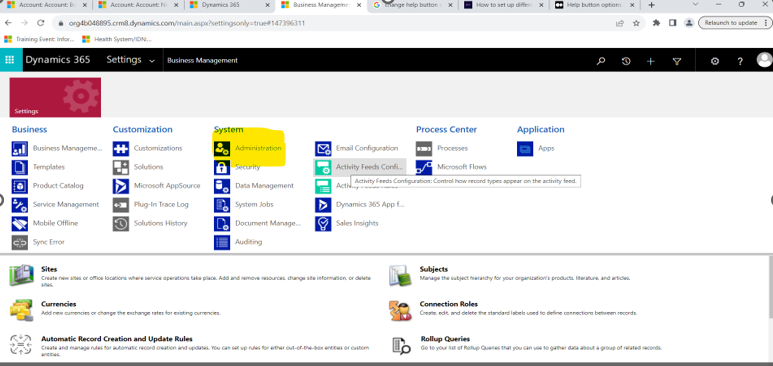The image size is (773, 366).
Task: Click the Apps icon under Application
Action: pos(525,148)
